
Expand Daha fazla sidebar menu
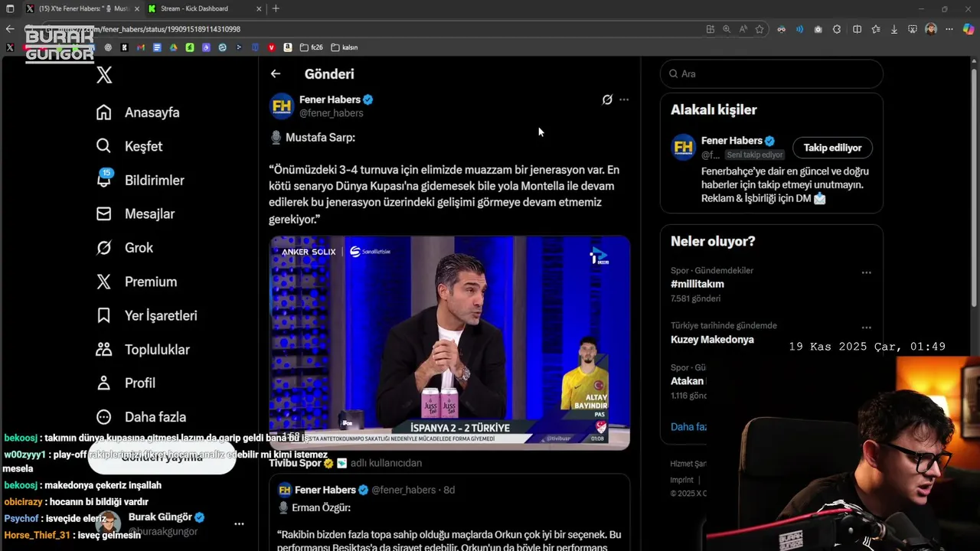coord(141,417)
